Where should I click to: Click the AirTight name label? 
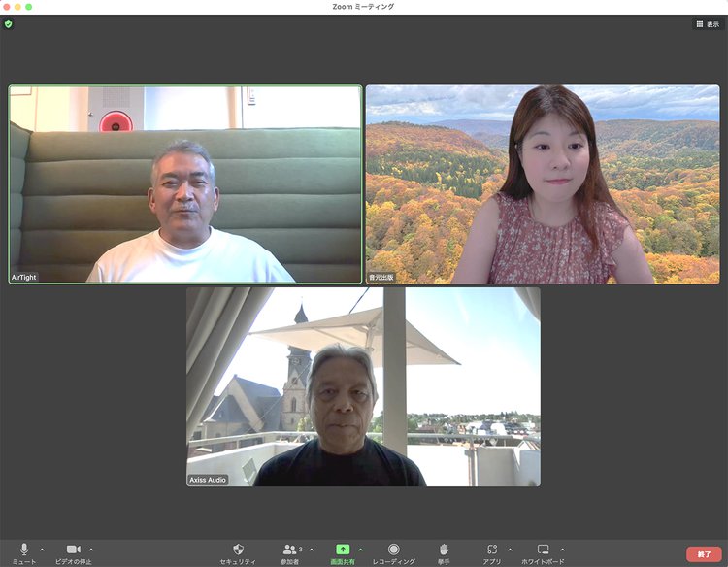tap(23, 278)
